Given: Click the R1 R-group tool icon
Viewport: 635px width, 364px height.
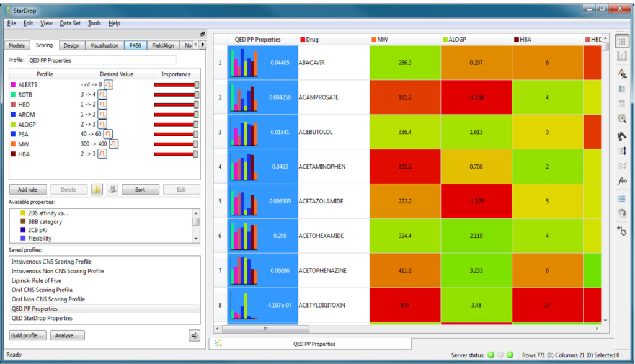Looking at the screenshot, I should (621, 231).
